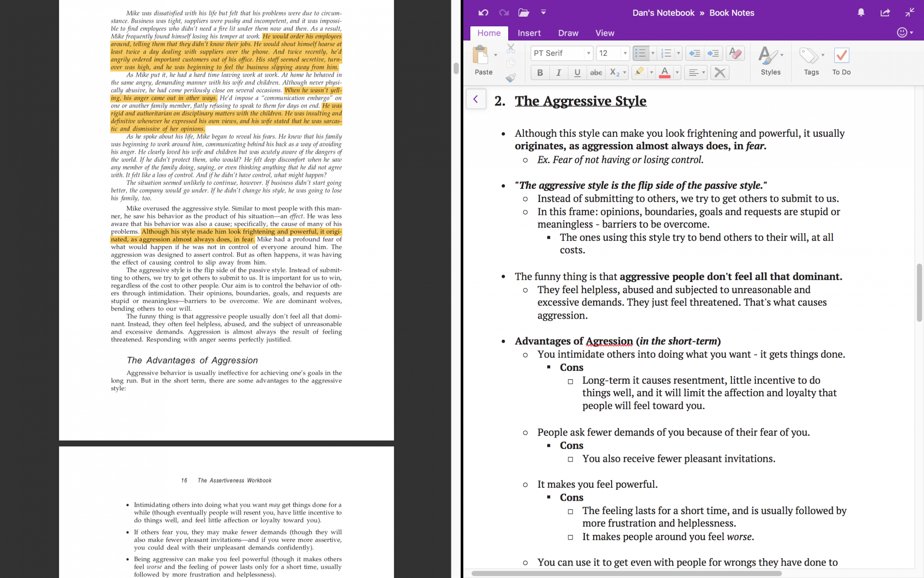
Task: Show page navigation with the back chevron
Action: [x=476, y=99]
